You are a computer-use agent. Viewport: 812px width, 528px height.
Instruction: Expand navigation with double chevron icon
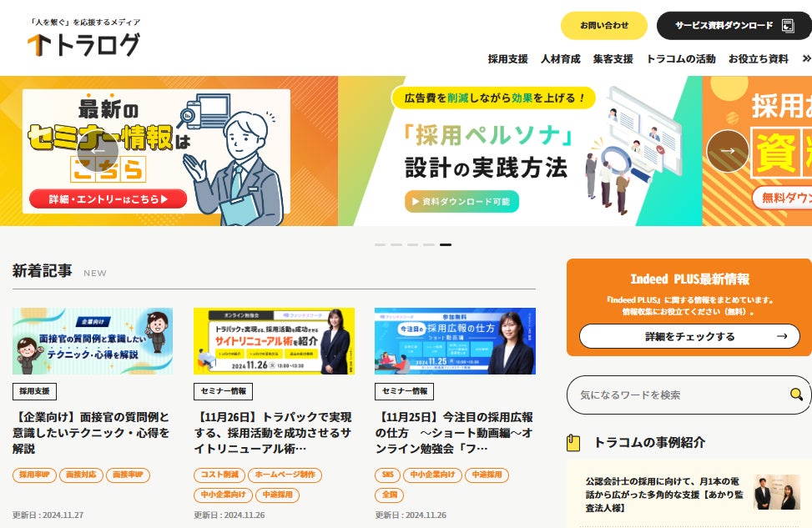[806, 58]
